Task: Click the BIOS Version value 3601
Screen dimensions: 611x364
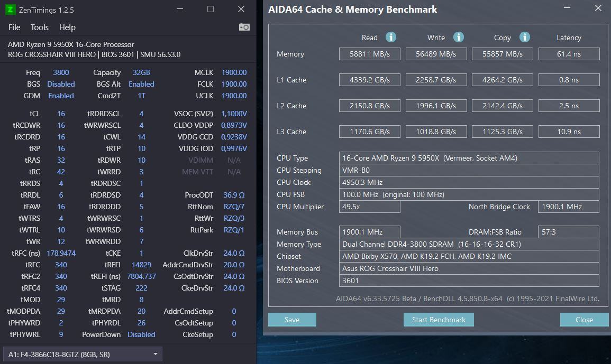Action: click(469, 281)
